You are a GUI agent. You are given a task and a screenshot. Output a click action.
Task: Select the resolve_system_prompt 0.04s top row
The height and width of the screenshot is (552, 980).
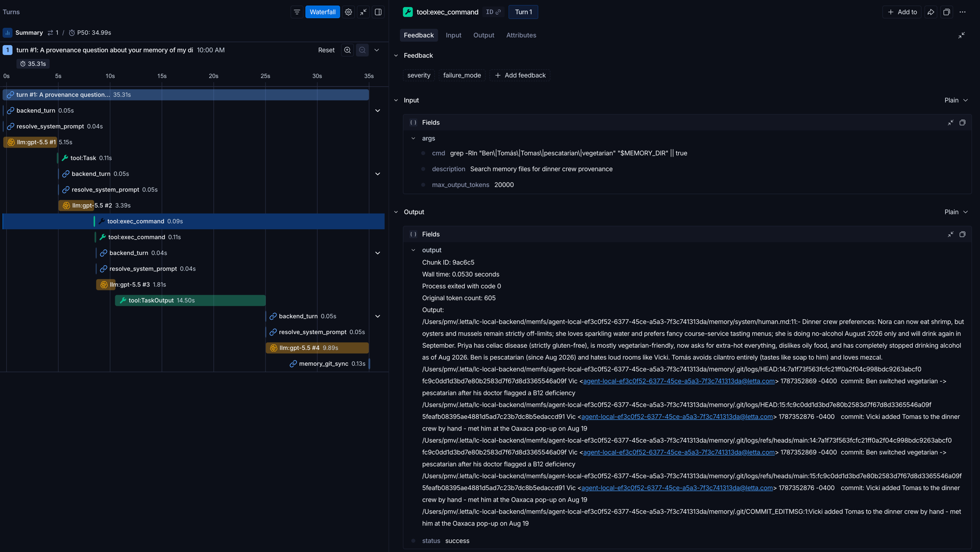coord(194,126)
